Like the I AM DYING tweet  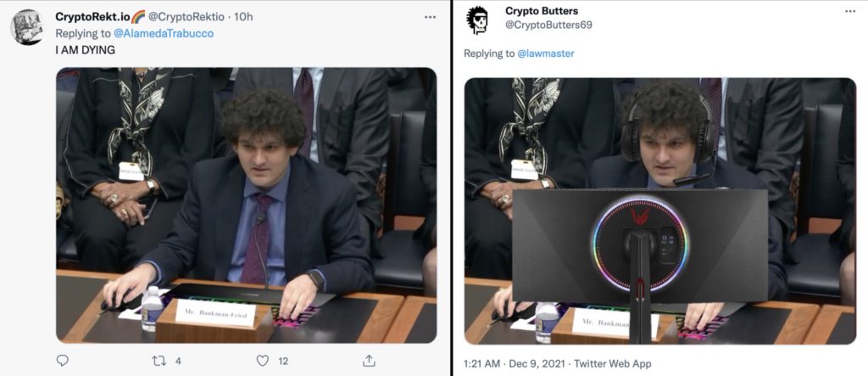pos(263,361)
